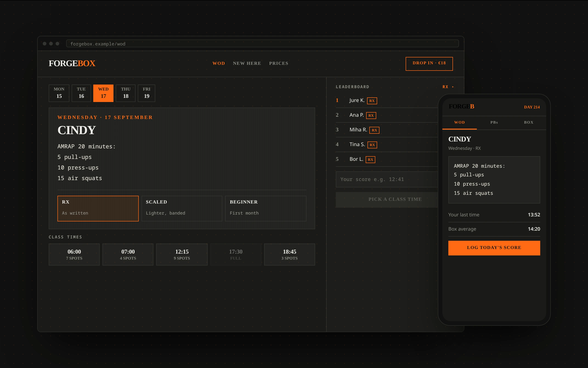
Task: Click the WEDNESDAY · 17 SEPTEMBER date label
Action: click(105, 117)
